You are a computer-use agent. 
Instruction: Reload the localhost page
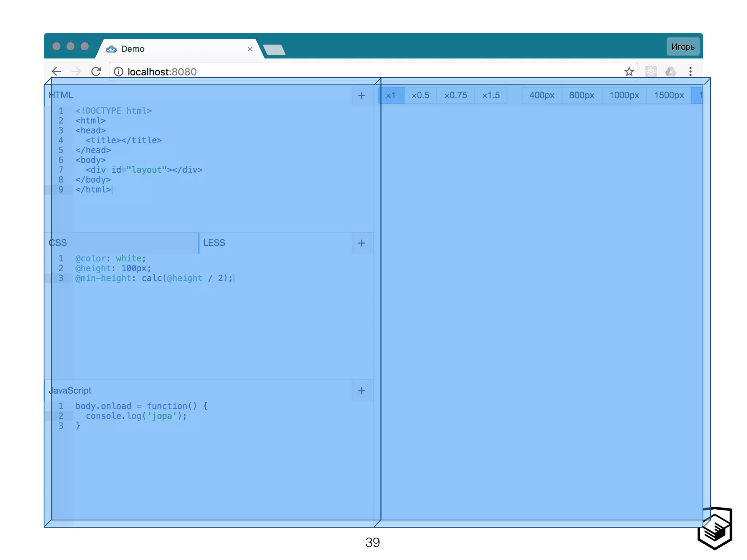point(96,71)
